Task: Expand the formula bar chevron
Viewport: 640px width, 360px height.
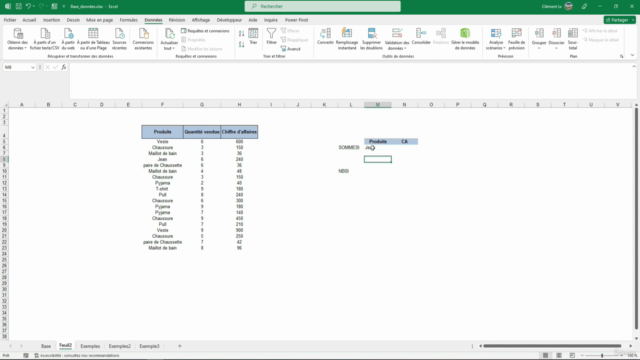Action: [x=634, y=67]
